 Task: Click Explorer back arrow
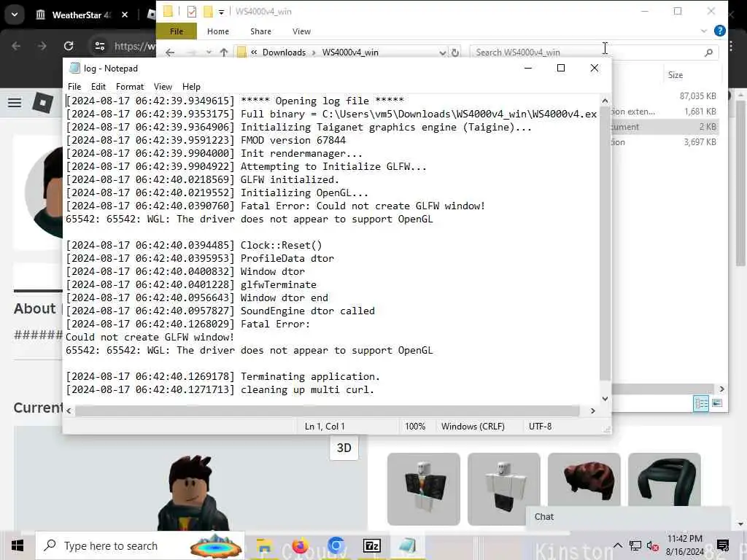169,52
